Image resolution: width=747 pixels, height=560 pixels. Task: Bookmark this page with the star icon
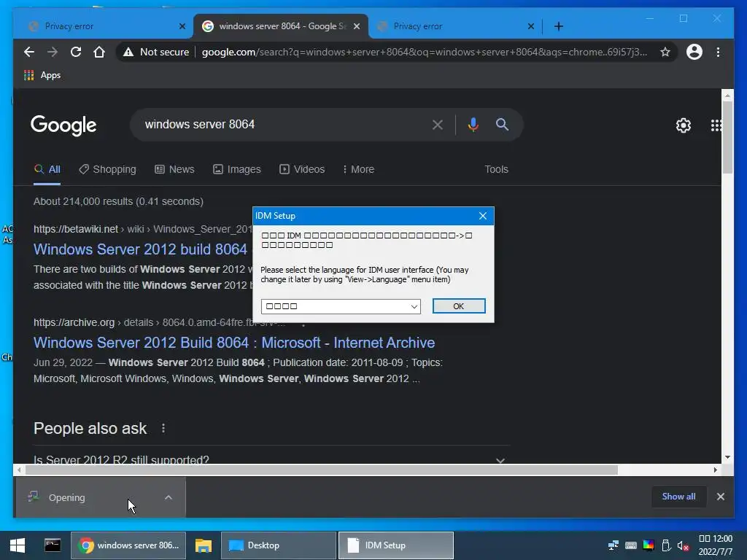coord(665,52)
